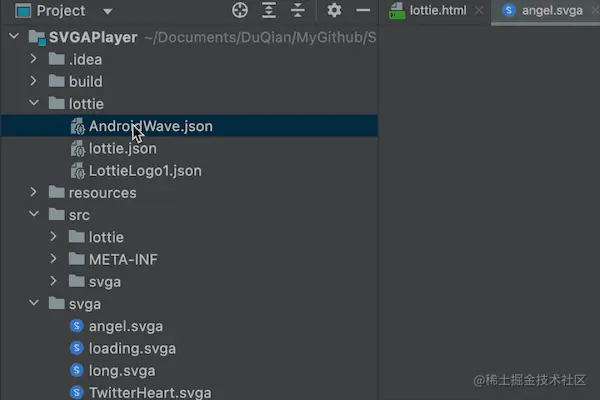This screenshot has width=600, height=400.
Task: Switch to the angel.svga editor tab
Action: click(x=549, y=11)
